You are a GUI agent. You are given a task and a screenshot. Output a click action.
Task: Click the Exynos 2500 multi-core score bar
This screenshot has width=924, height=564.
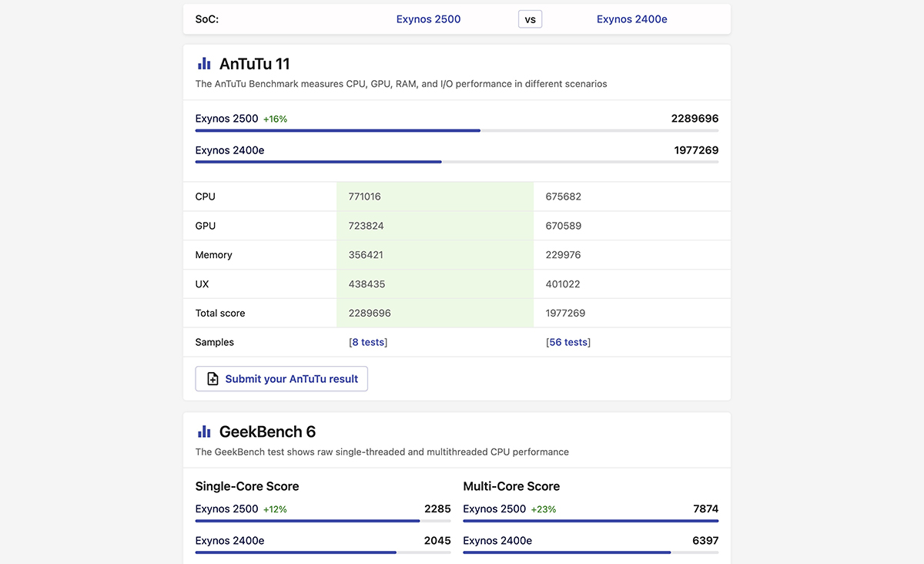point(591,521)
